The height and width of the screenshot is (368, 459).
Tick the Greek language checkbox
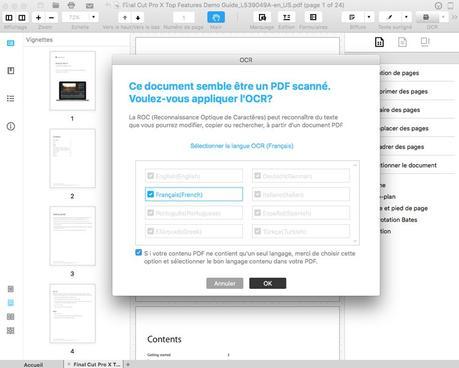click(151, 231)
